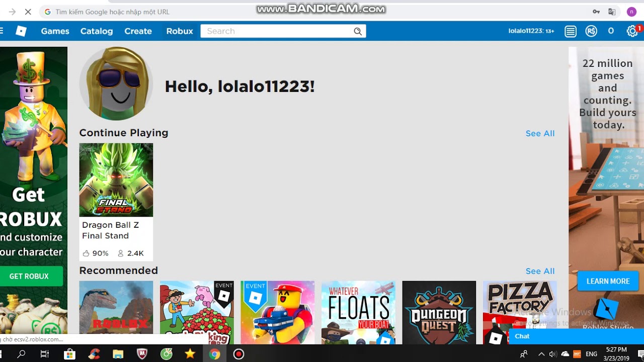Click Dragon Ball Z Final Stand title

(x=111, y=230)
